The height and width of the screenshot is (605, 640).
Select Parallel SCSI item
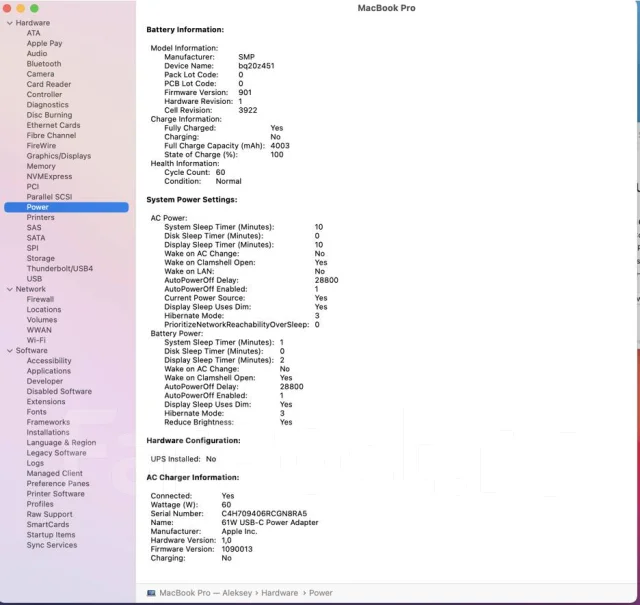point(49,197)
